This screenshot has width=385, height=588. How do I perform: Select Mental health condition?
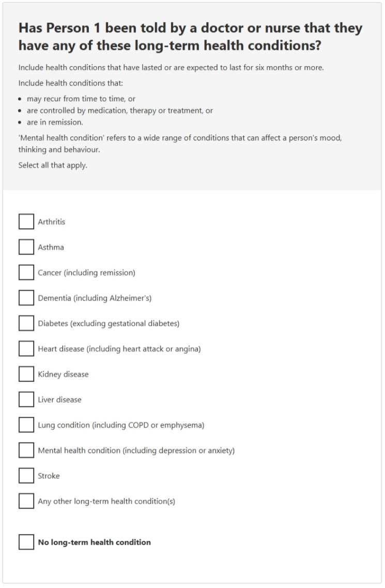(x=25, y=450)
